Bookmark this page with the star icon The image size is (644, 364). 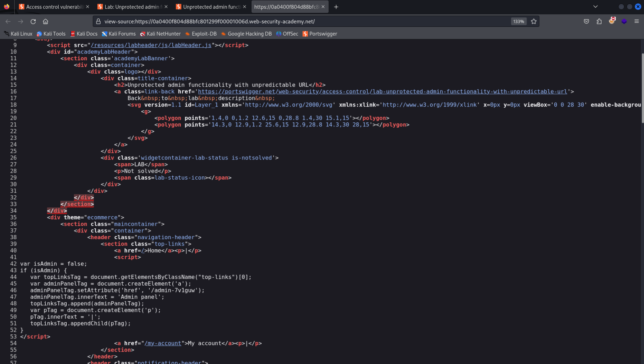click(534, 21)
